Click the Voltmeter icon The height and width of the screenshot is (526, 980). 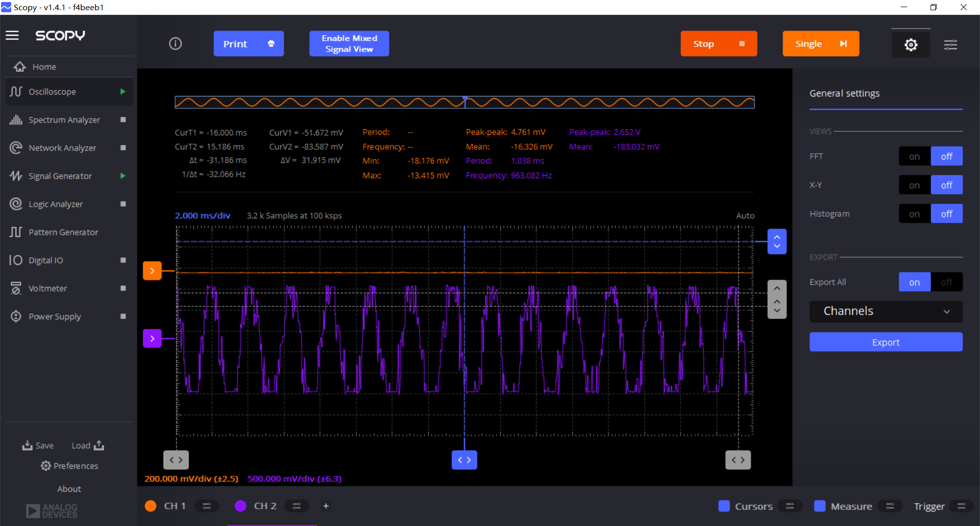click(16, 288)
